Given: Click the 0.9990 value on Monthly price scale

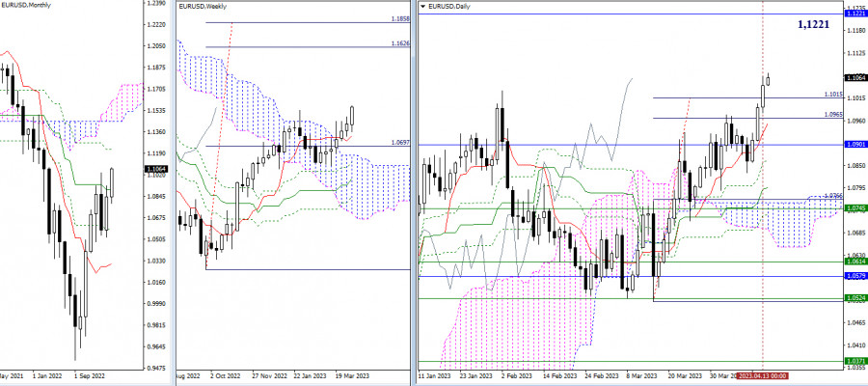Looking at the screenshot, I should [x=154, y=304].
